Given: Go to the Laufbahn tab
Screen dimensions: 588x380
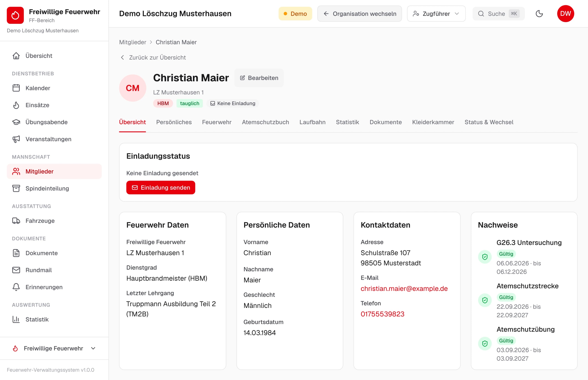Looking at the screenshot, I should pyautogui.click(x=312, y=122).
